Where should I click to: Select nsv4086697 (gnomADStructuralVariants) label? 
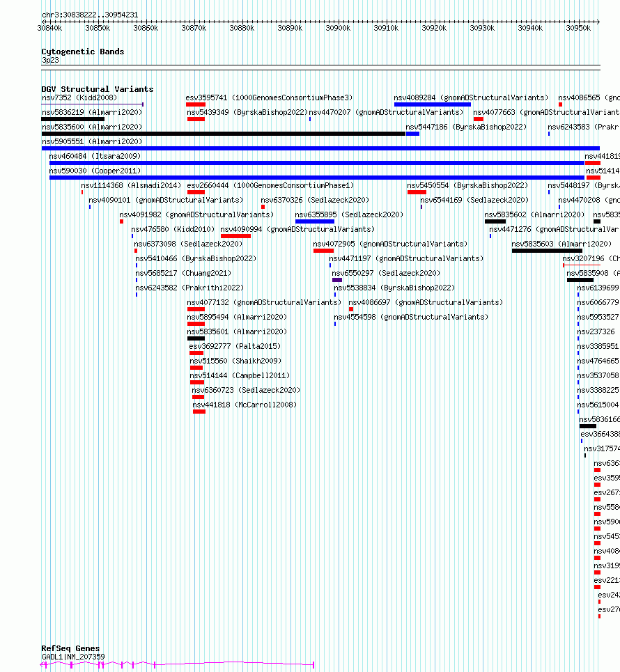tap(426, 302)
